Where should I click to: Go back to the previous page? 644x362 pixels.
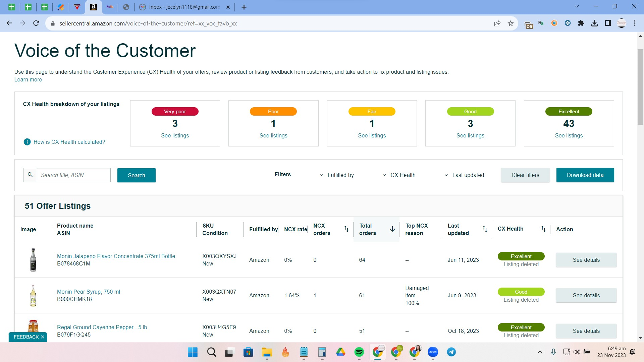(9, 23)
